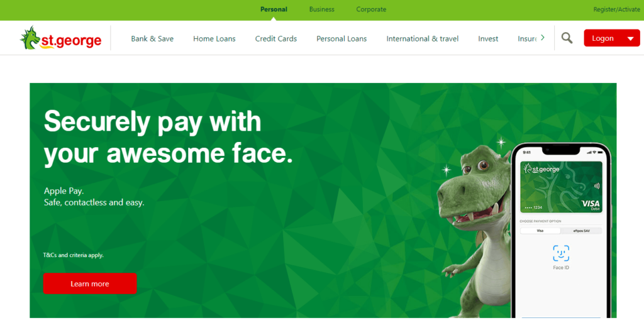Open the search magnifier icon
The height and width of the screenshot is (330, 644).
coord(567,38)
